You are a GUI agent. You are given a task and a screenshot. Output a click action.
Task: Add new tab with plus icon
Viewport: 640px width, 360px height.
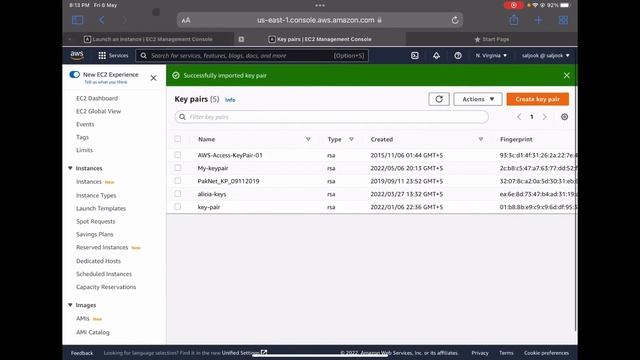point(539,20)
